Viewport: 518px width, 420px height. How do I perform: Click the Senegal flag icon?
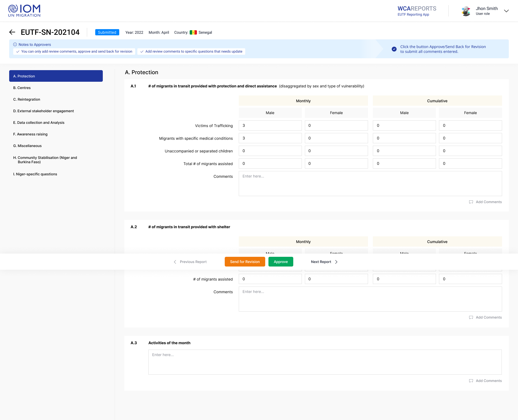193,32
